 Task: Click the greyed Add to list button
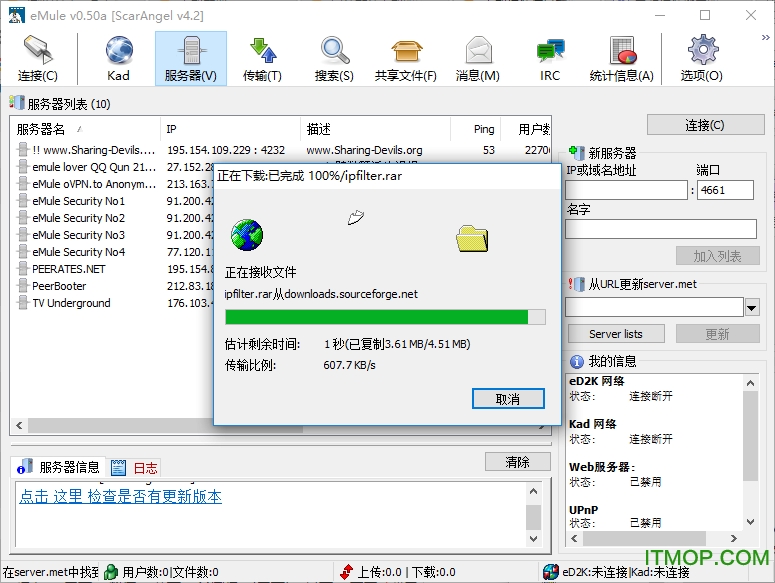[717, 256]
